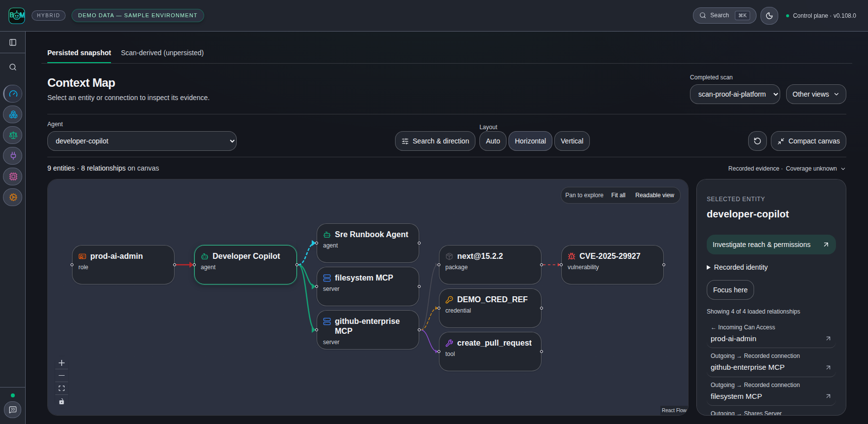Click the Sre Runbook Agent robot icon
This screenshot has height=424, width=868.
(327, 235)
